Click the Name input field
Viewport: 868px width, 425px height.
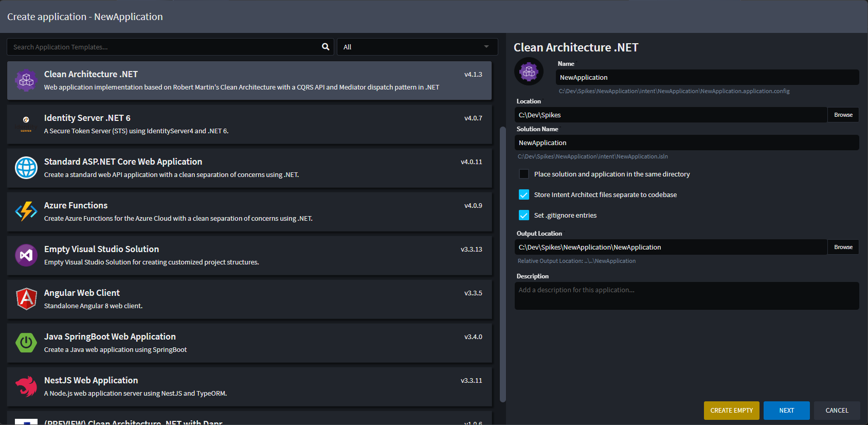(x=707, y=77)
